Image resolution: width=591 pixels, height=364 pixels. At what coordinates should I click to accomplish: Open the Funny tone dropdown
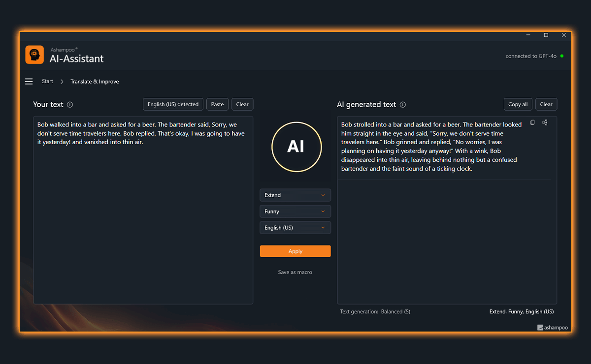pyautogui.click(x=295, y=212)
